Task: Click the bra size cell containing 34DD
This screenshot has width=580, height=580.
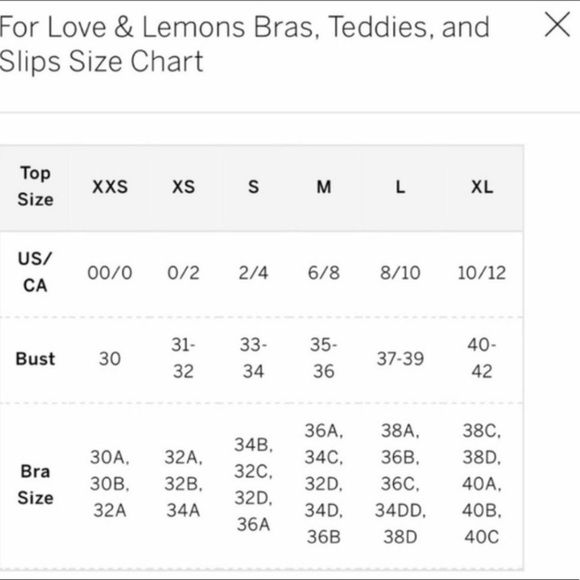Action: (x=400, y=484)
